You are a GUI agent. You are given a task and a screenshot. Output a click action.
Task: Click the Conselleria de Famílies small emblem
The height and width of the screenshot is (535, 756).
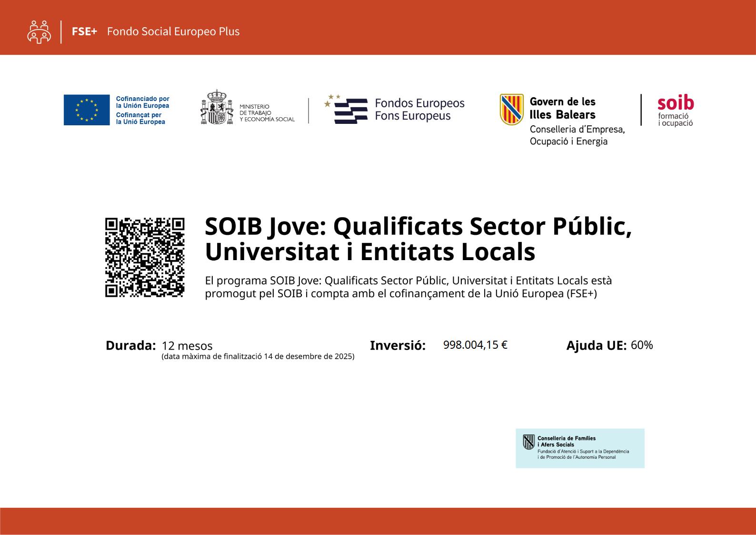point(528,442)
